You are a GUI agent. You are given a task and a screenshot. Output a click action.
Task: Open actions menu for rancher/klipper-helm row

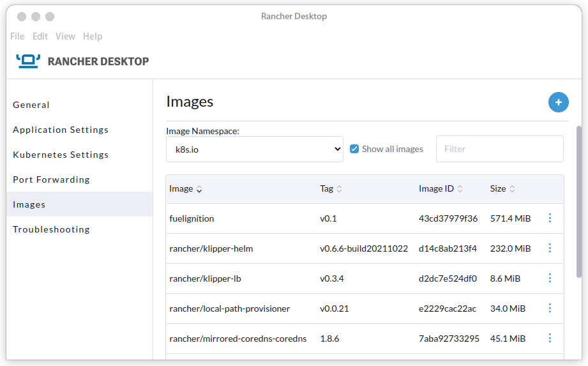pyautogui.click(x=550, y=248)
